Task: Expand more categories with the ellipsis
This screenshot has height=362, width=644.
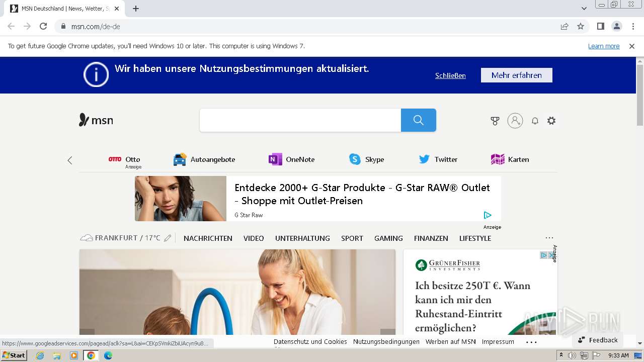Action: 549,238
